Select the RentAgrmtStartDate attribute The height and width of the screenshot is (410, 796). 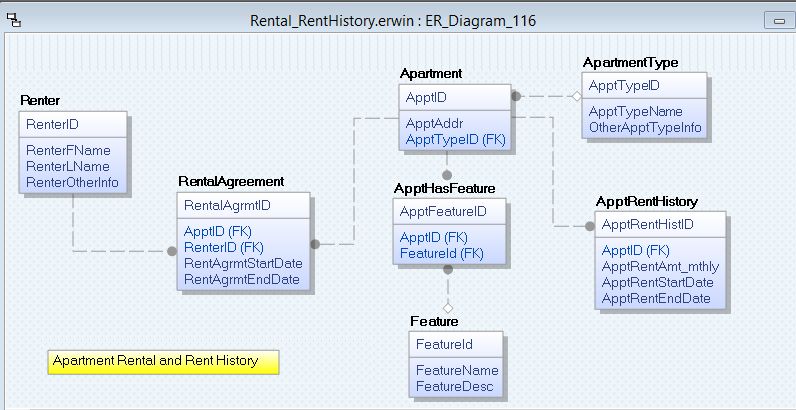coord(243,264)
